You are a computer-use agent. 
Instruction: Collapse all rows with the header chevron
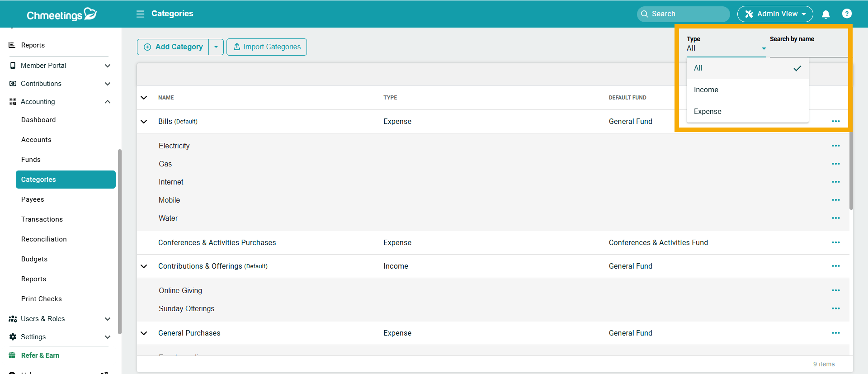click(144, 98)
